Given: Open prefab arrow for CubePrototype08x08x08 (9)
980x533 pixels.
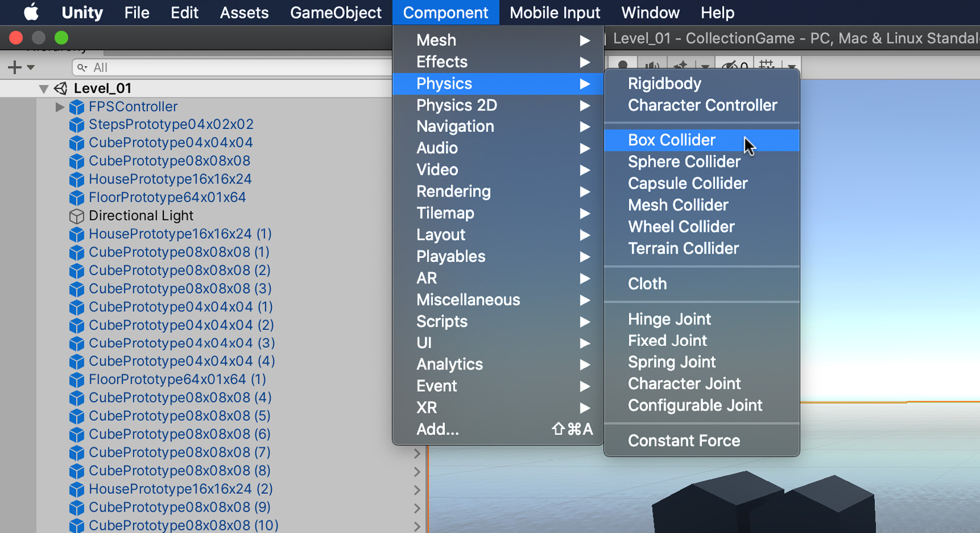Looking at the screenshot, I should (x=417, y=509).
